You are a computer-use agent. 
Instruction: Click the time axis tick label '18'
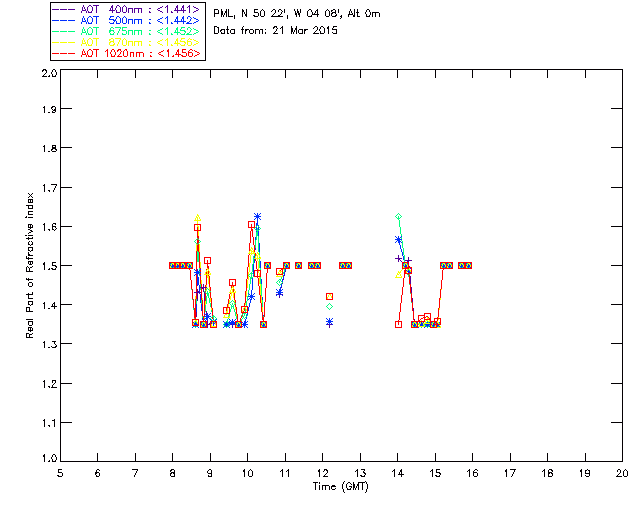[548, 473]
